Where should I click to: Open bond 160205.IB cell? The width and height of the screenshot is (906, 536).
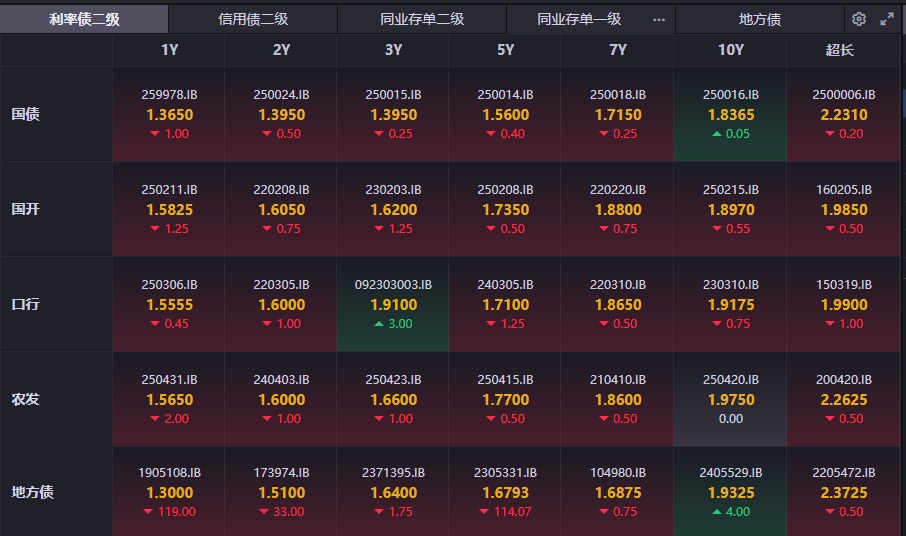click(844, 209)
